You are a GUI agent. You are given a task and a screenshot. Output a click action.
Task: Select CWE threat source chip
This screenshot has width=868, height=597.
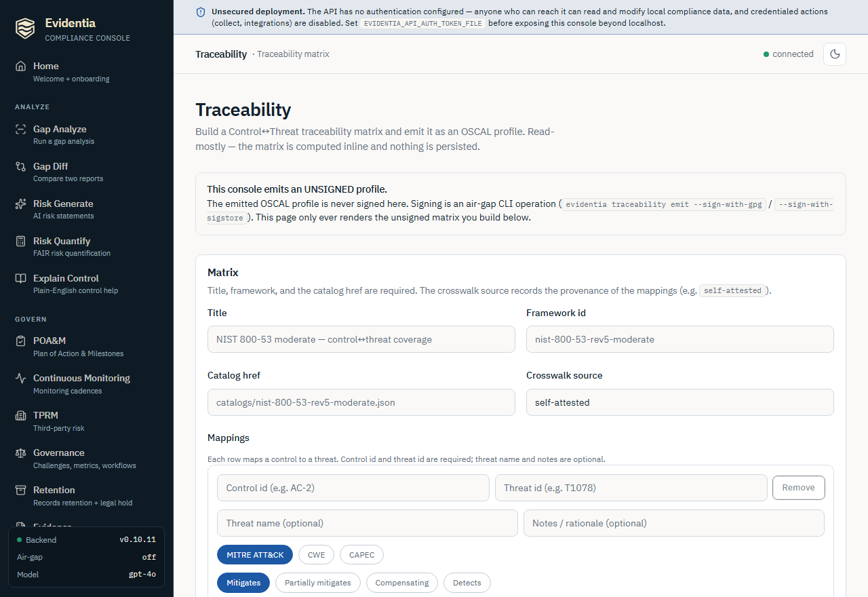tap(316, 555)
